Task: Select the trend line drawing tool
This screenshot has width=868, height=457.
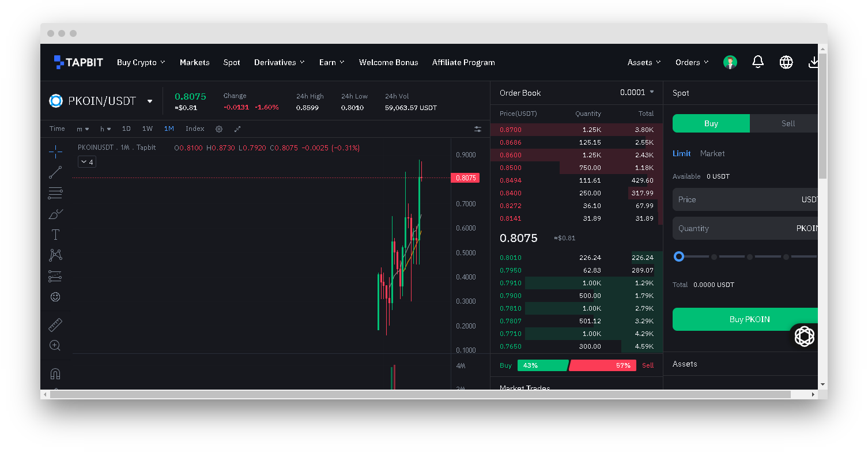Action: click(55, 172)
